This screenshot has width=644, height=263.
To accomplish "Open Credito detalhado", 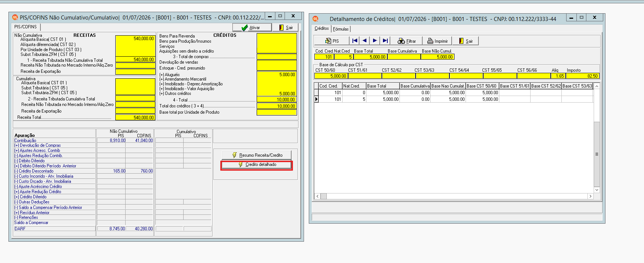I will [257, 164].
